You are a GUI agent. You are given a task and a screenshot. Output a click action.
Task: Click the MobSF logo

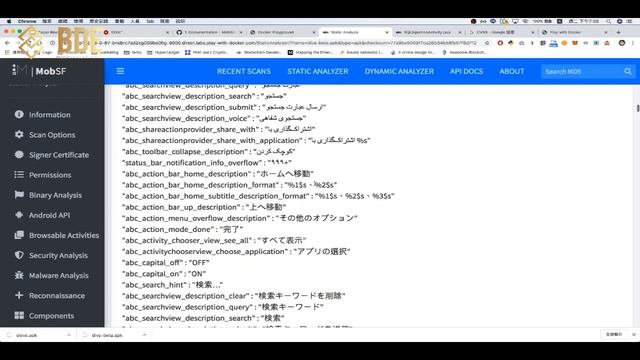click(39, 71)
